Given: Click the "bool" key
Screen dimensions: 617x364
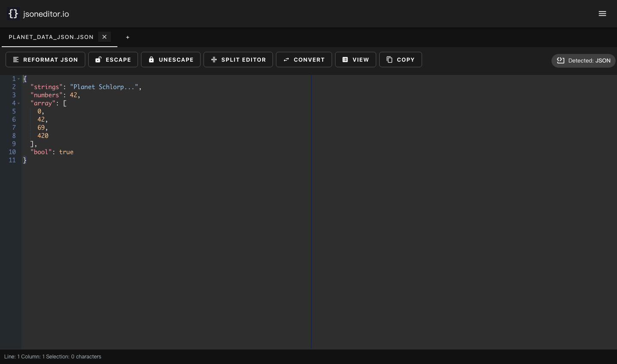Looking at the screenshot, I should (x=41, y=152).
